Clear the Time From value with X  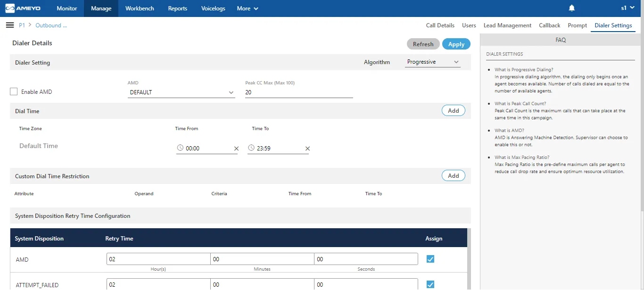pyautogui.click(x=236, y=149)
